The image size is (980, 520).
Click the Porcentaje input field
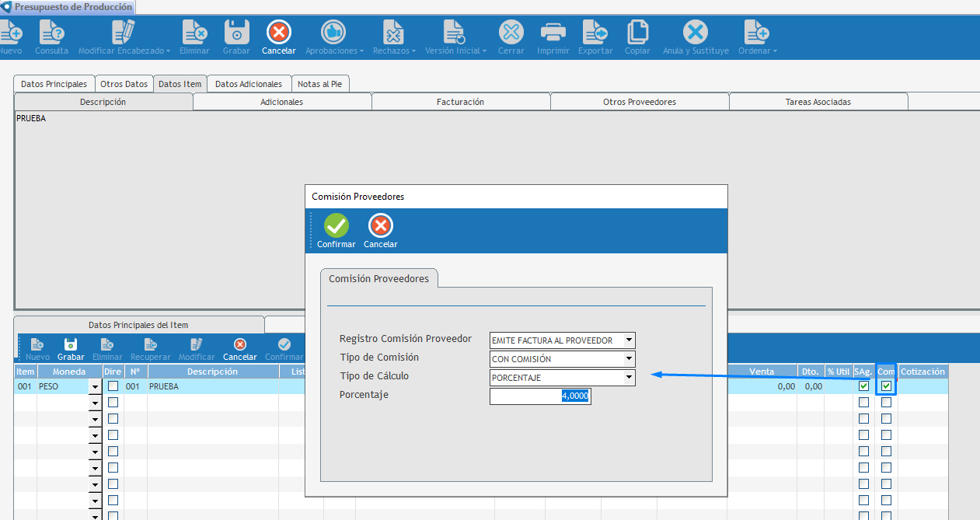(x=540, y=396)
